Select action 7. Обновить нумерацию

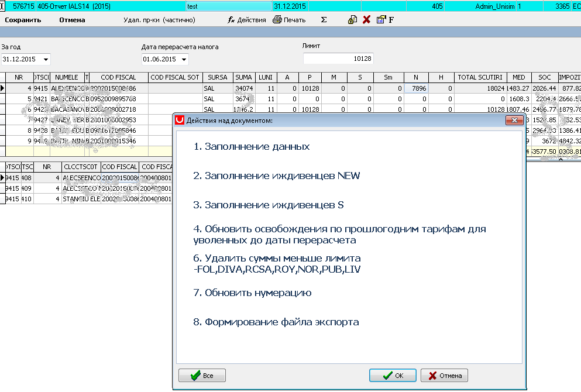tap(252, 293)
